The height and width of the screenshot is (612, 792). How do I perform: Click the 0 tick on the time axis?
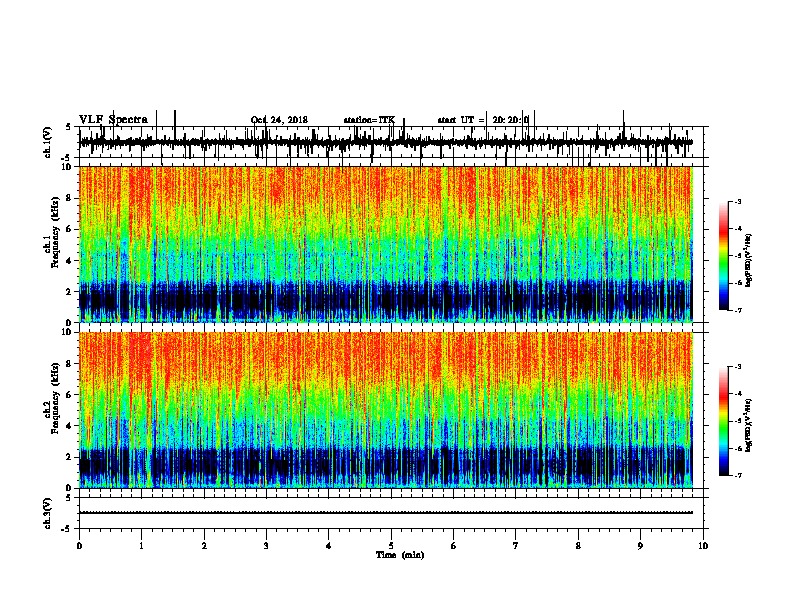click(x=79, y=545)
